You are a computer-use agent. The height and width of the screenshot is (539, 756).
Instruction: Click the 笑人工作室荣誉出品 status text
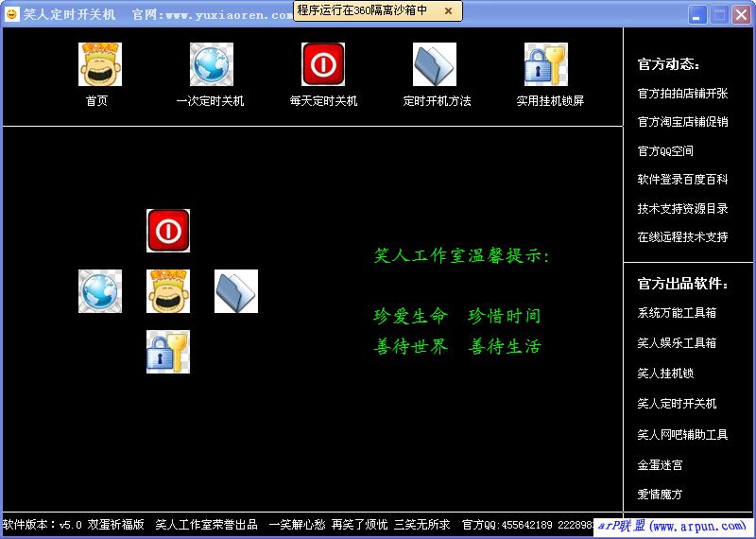pos(206,525)
